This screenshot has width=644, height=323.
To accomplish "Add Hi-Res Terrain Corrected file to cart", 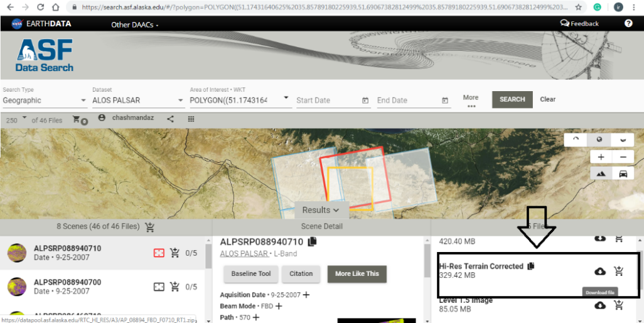I will [x=619, y=271].
